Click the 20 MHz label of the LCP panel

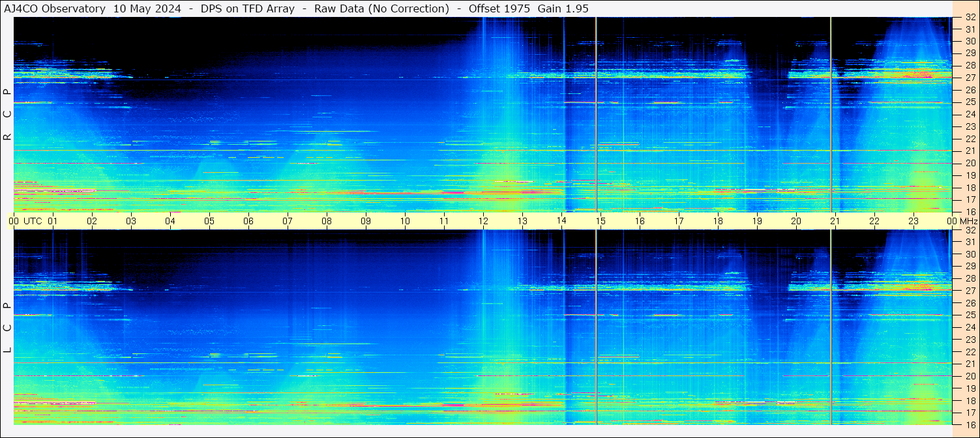point(970,376)
